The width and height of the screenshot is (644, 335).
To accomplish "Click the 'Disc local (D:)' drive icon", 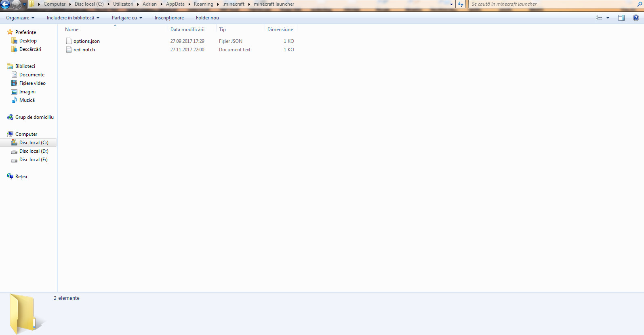I will pyautogui.click(x=14, y=152).
